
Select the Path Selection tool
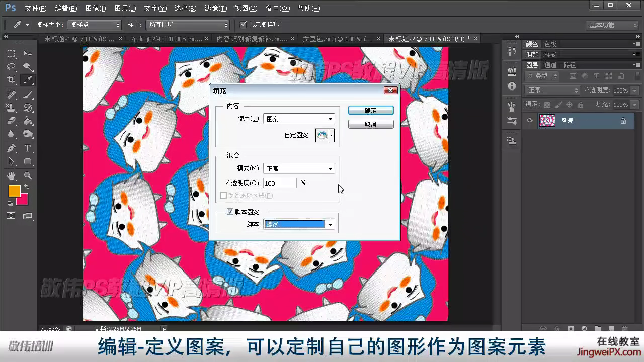(x=11, y=162)
